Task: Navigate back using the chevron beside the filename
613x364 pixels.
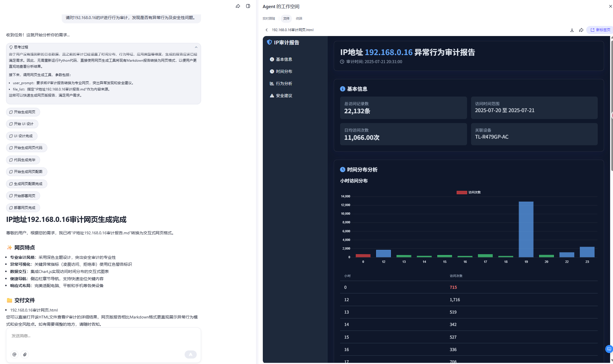Action: pos(267,30)
